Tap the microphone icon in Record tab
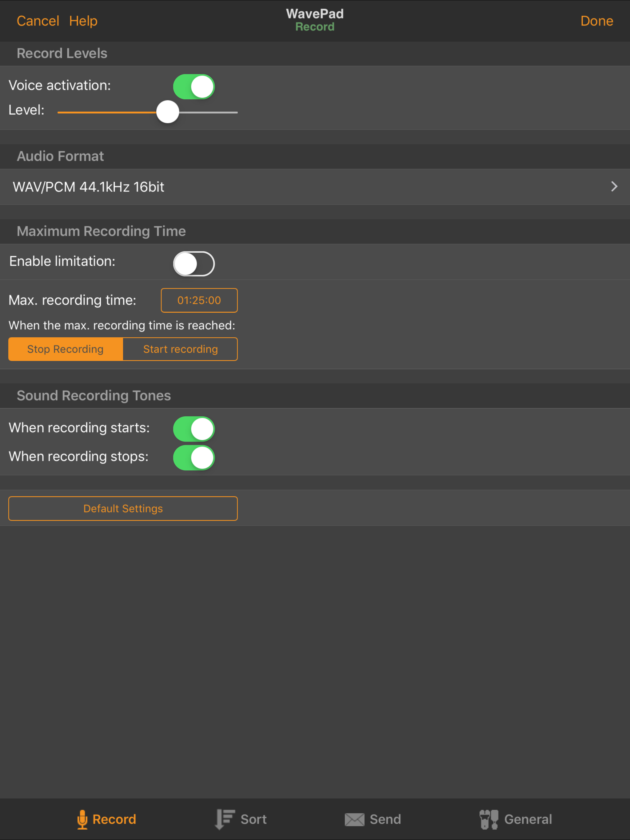Viewport: 630px width, 840px height. tap(82, 819)
